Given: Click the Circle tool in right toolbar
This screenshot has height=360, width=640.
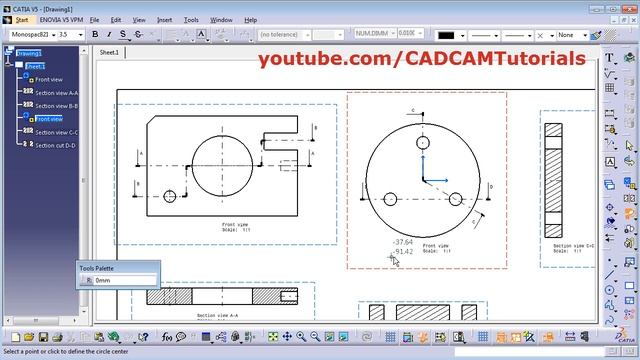Looking at the screenshot, I should click(x=609, y=290).
